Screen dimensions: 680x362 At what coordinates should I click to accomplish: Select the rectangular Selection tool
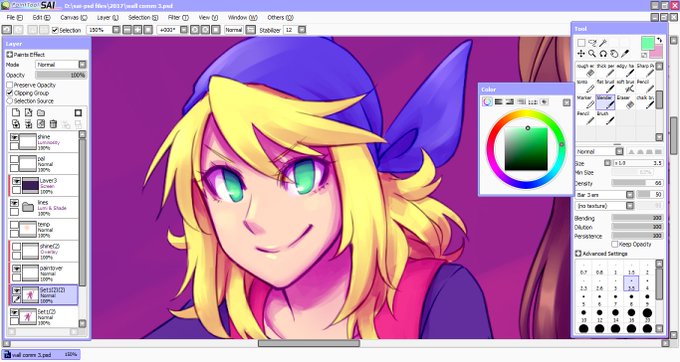coord(581,42)
